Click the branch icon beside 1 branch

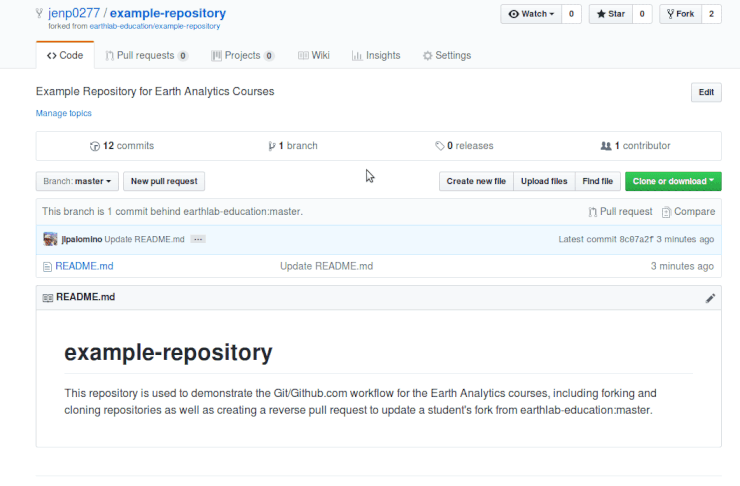pos(272,146)
